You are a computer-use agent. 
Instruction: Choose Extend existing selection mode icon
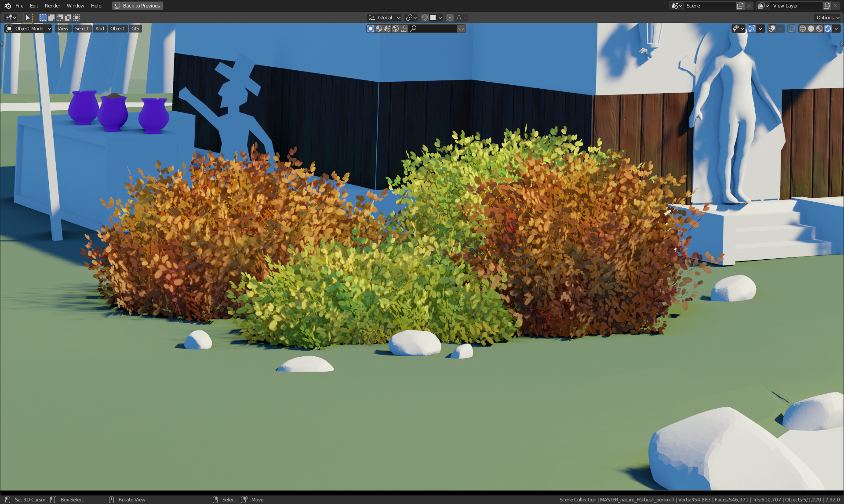(x=51, y=18)
